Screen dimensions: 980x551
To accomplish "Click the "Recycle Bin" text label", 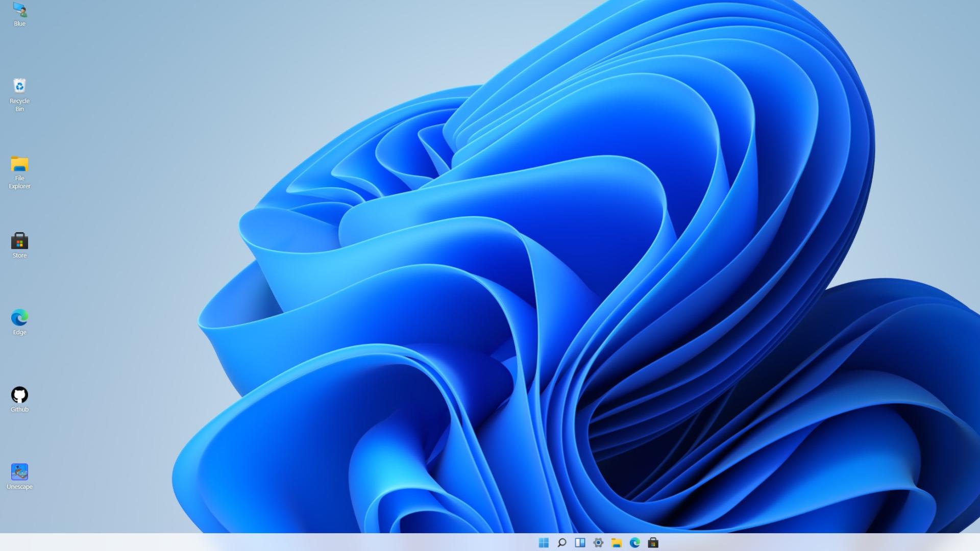I will coord(19,105).
